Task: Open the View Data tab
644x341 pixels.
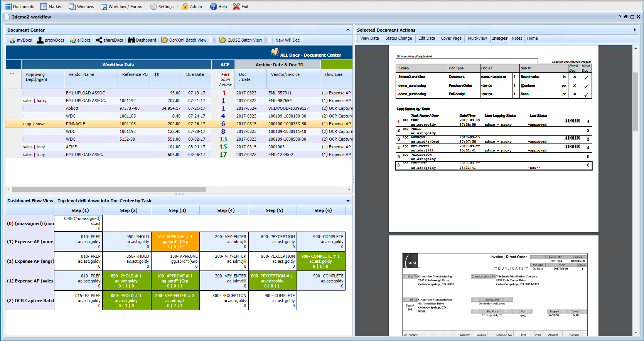Action: (x=369, y=38)
